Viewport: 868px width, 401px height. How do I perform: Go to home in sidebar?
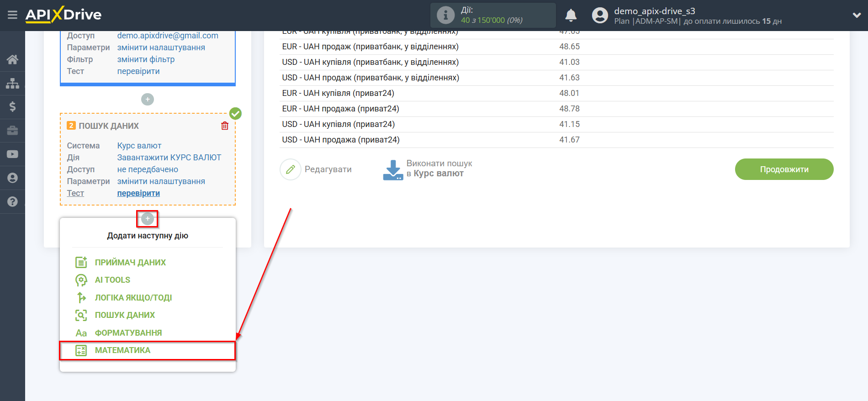[12, 59]
